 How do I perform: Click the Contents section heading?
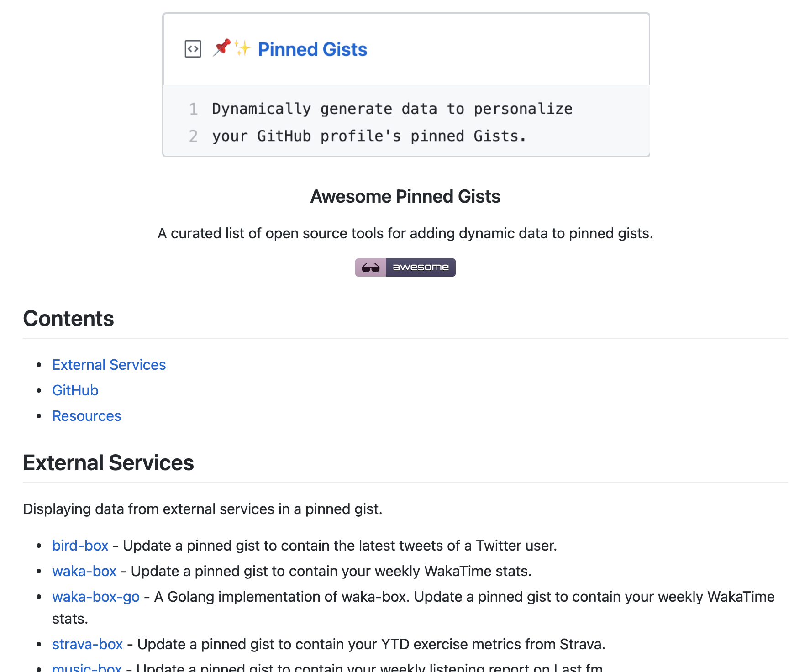(68, 318)
